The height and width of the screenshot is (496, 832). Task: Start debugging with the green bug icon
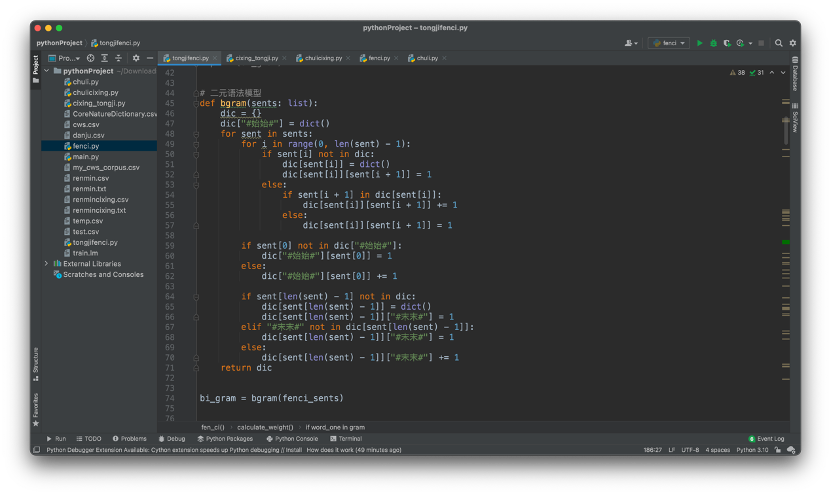pos(713,43)
